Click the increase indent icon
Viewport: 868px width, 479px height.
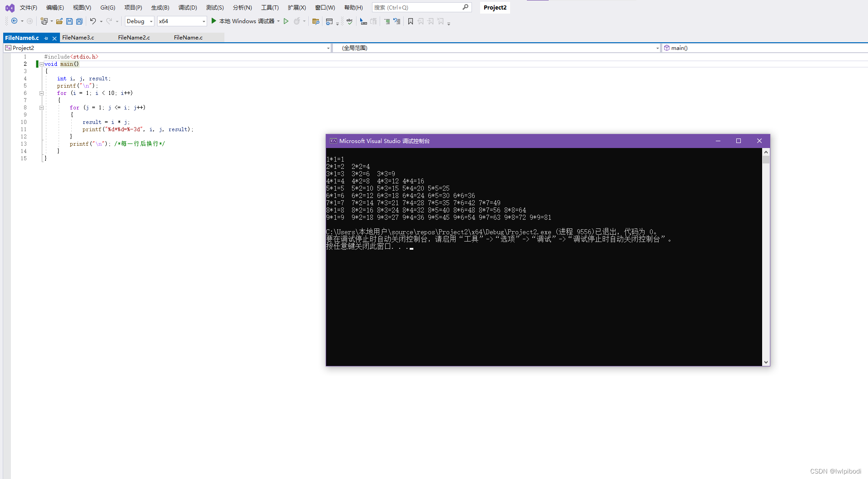pyautogui.click(x=387, y=21)
